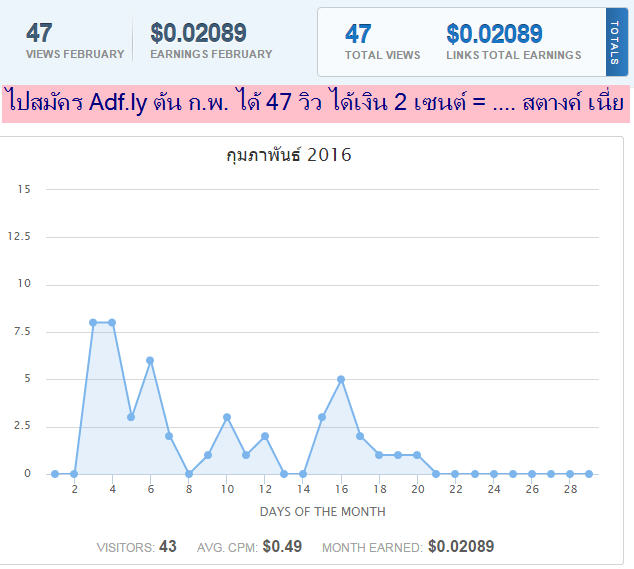The height and width of the screenshot is (569, 634).
Task: Click the MONTH EARNED: $0.02089 statistic
Action: click(x=408, y=547)
